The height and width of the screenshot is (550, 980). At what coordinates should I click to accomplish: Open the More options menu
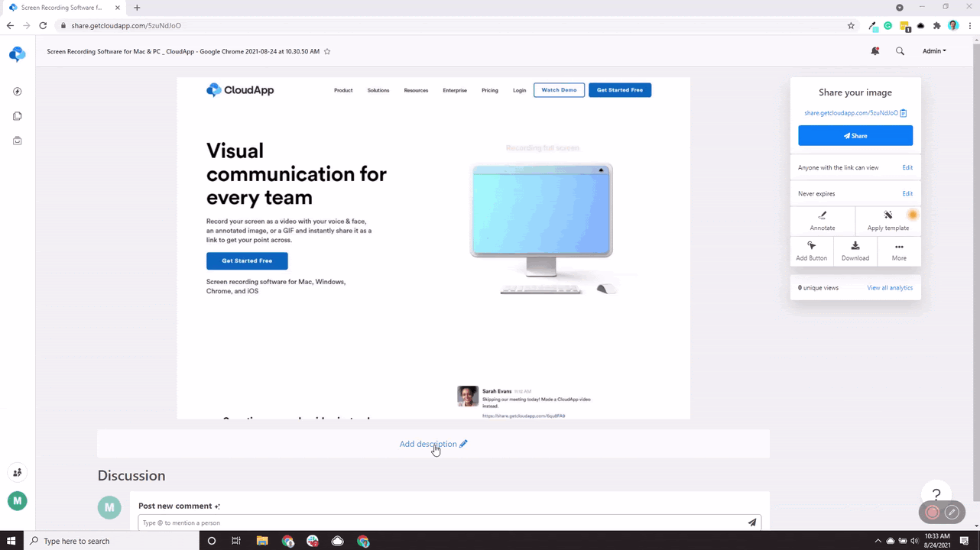[x=899, y=251]
